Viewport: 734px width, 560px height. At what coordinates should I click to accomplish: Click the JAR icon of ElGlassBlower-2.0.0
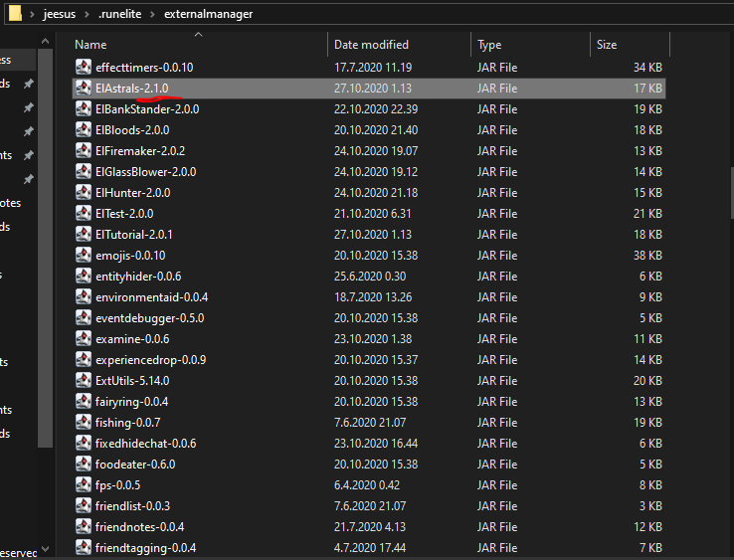coord(84,171)
